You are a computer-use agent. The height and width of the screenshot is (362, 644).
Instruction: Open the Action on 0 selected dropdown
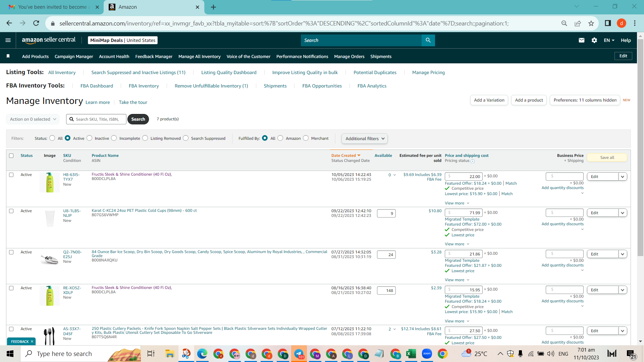(x=33, y=119)
